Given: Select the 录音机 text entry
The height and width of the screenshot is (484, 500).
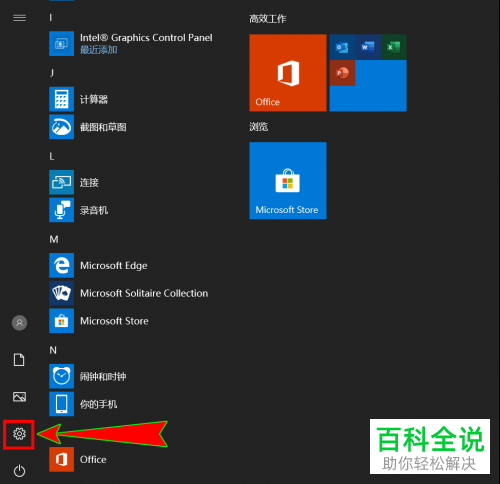Looking at the screenshot, I should (x=94, y=210).
